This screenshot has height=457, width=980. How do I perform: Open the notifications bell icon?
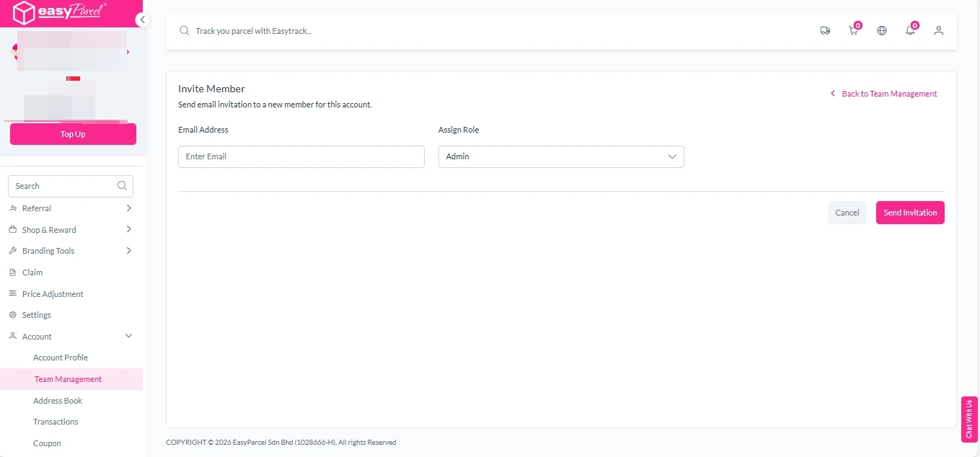coord(910,31)
